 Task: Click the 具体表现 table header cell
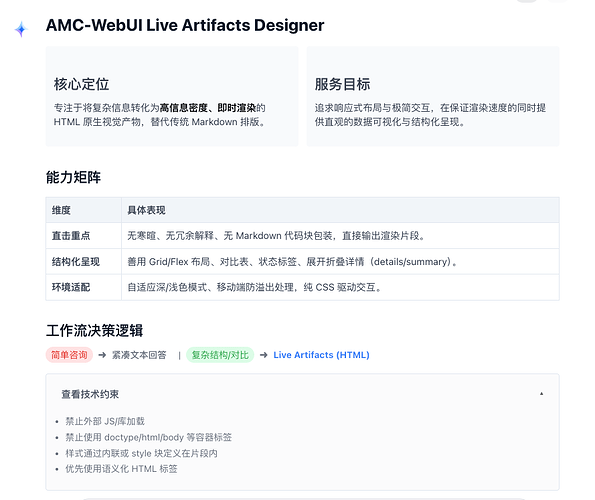[340, 210]
